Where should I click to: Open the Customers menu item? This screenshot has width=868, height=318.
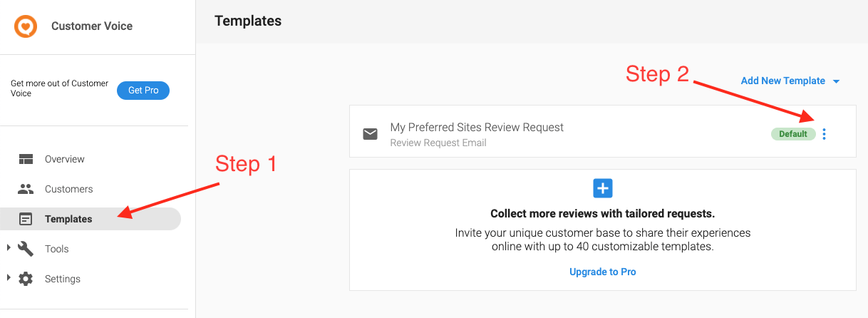(x=69, y=189)
